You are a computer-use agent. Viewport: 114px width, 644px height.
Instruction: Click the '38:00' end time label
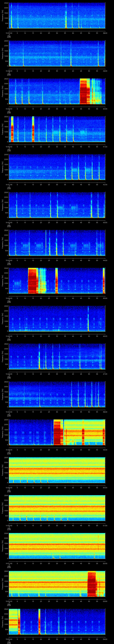click(x=105, y=33)
